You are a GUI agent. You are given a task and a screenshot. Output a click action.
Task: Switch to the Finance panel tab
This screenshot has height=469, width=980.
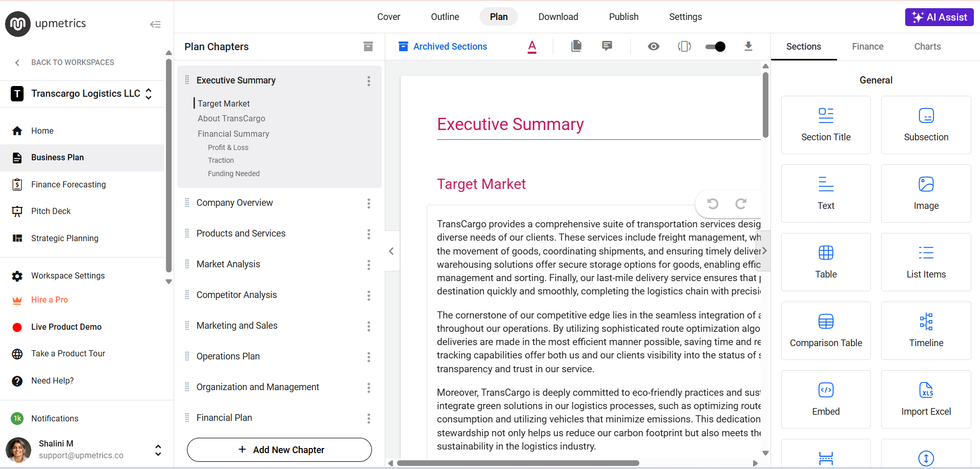click(868, 47)
